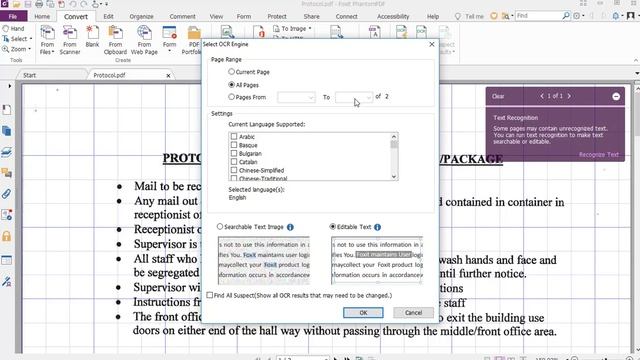Choose Searchable Text Image output

tap(220, 227)
